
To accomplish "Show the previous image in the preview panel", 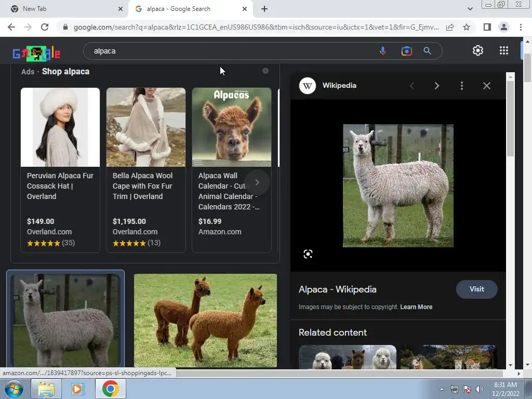I will coord(412,86).
